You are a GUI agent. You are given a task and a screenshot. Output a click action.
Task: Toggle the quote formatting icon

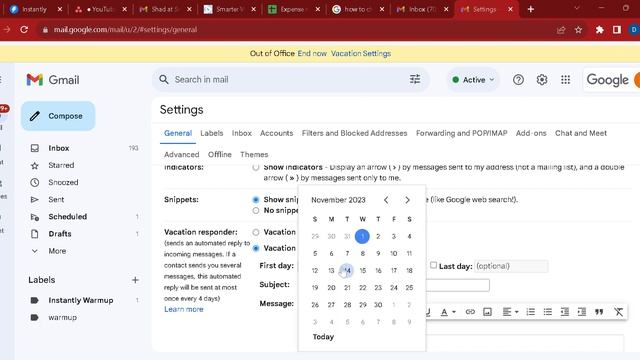pyautogui.click(x=599, y=312)
